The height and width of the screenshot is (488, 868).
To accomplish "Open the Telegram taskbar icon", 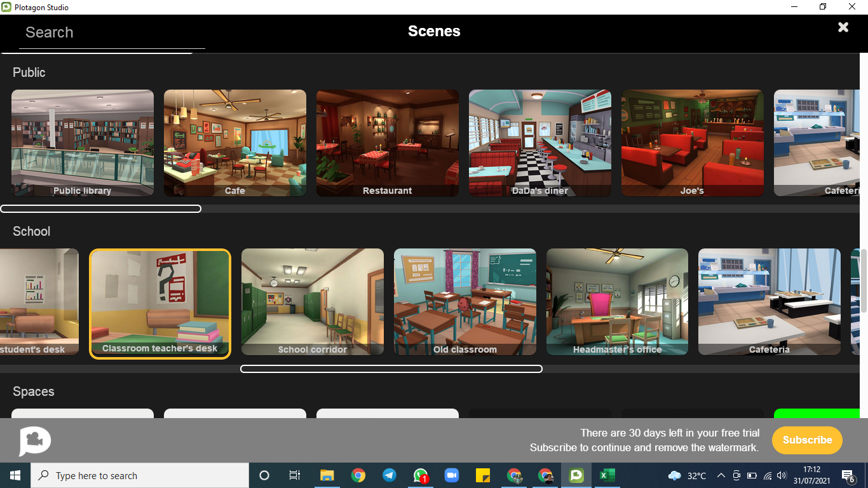I will coord(390,475).
